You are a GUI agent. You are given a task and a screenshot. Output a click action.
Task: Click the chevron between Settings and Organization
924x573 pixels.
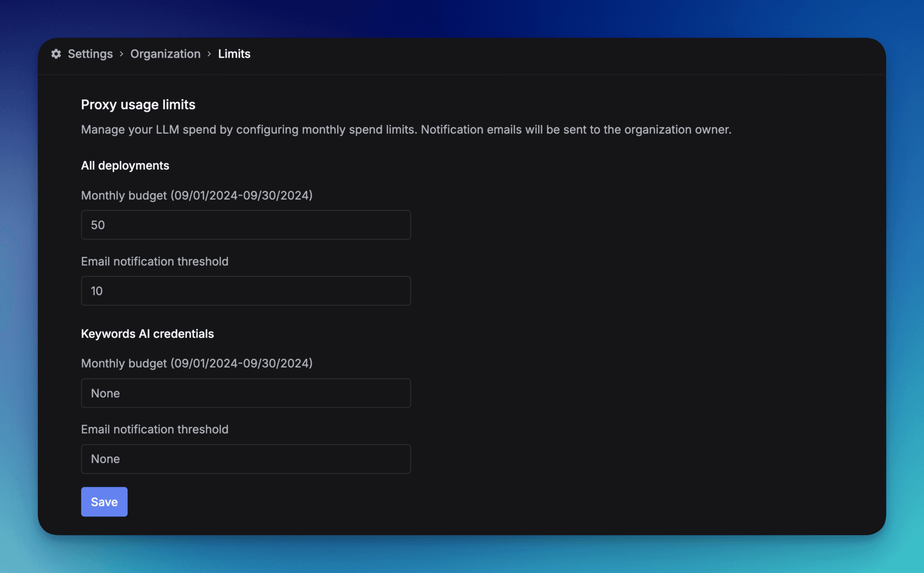[x=122, y=54]
